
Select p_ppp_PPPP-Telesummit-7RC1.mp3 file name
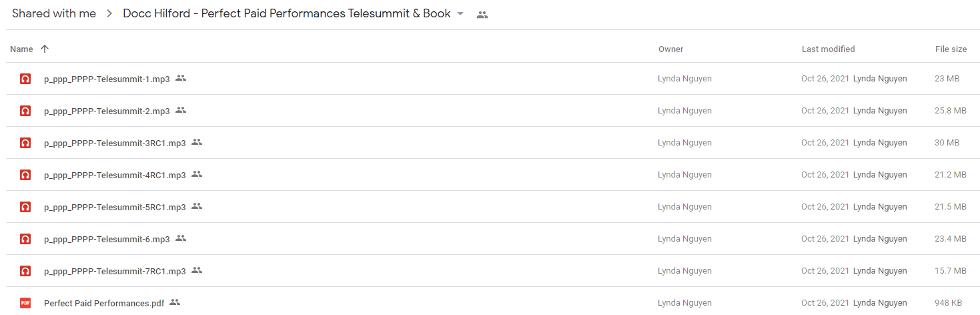pos(115,271)
